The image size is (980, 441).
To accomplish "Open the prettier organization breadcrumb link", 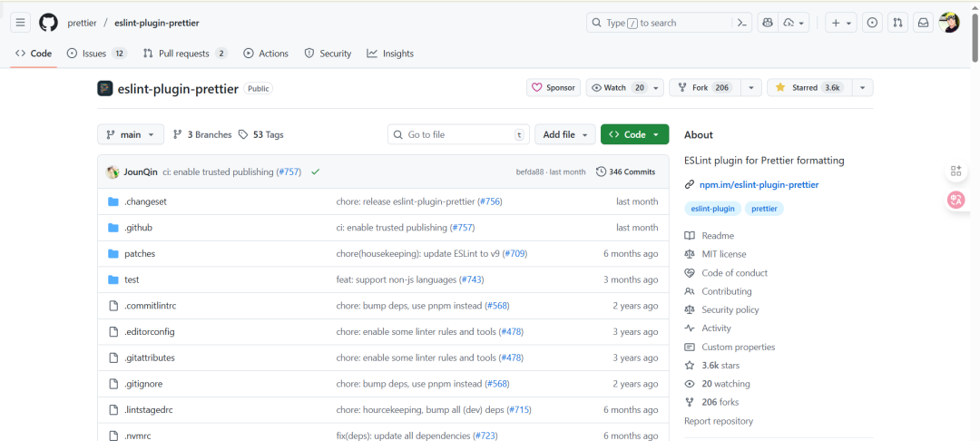I will tap(82, 23).
